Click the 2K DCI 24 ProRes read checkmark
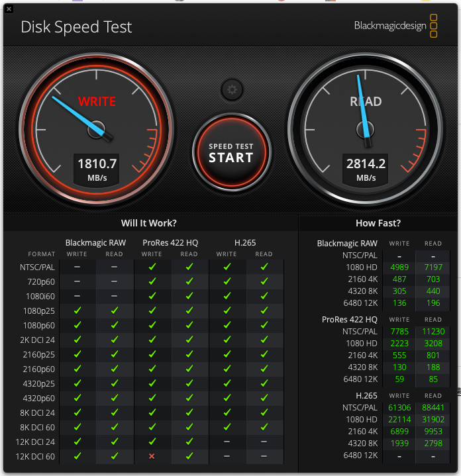This screenshot has height=476, width=461. pyautogui.click(x=189, y=340)
